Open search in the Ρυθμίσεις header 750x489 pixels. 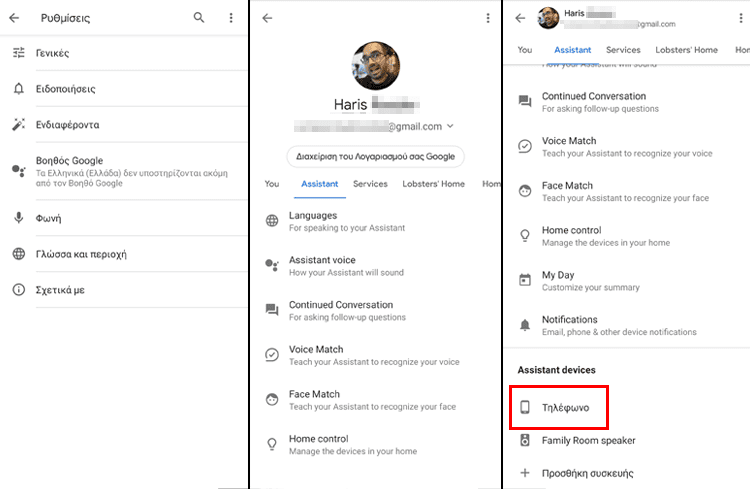pyautogui.click(x=199, y=18)
